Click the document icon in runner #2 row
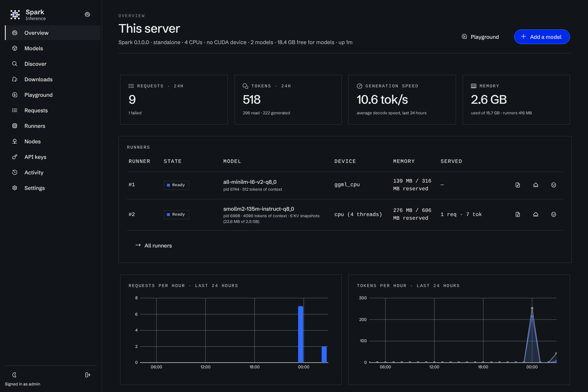588x392 pixels. click(518, 214)
